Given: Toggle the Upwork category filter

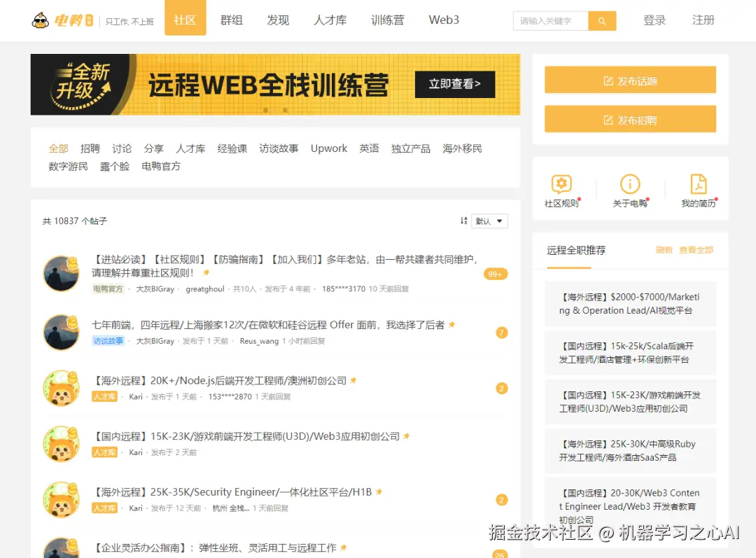Looking at the screenshot, I should click(328, 148).
